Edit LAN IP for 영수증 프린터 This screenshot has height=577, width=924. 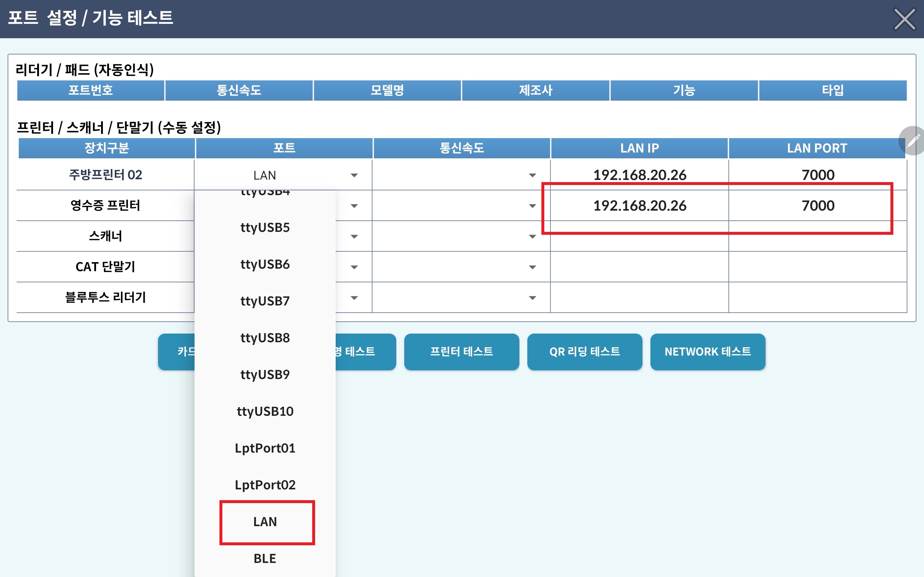(640, 206)
